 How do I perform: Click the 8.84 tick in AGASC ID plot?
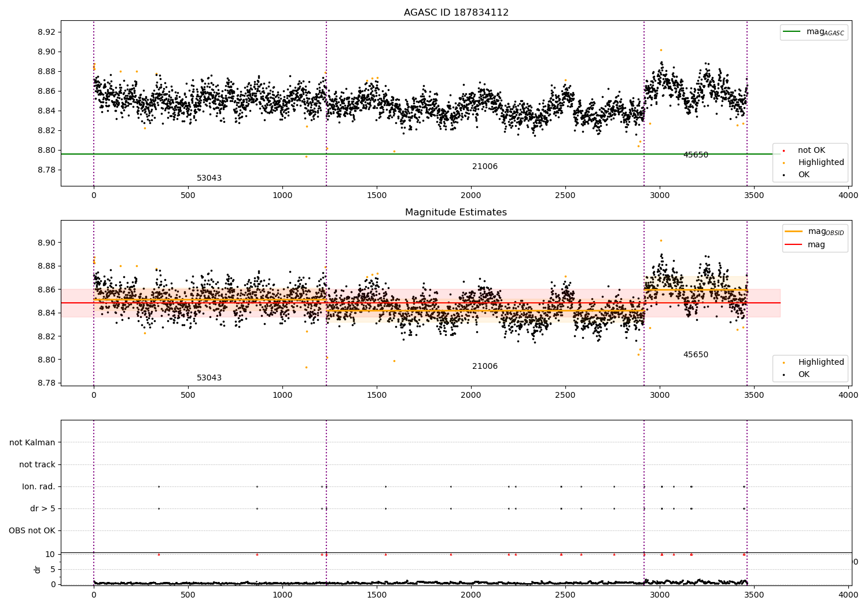[46, 111]
